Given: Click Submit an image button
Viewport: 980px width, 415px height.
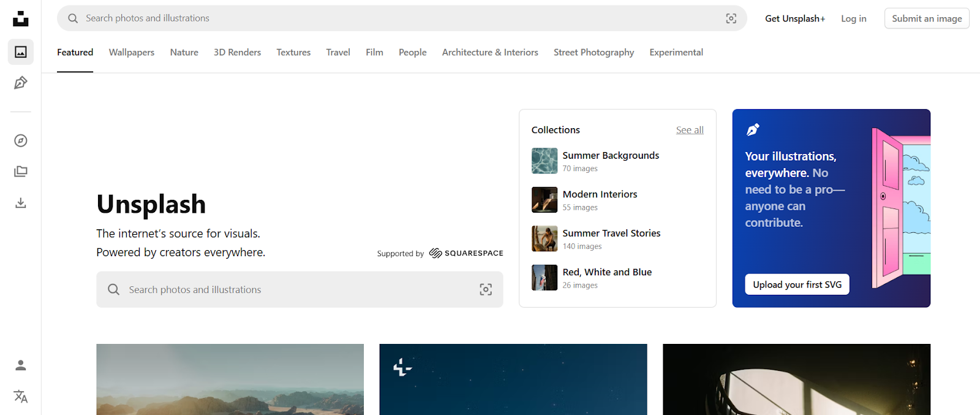Looking at the screenshot, I should [x=927, y=18].
